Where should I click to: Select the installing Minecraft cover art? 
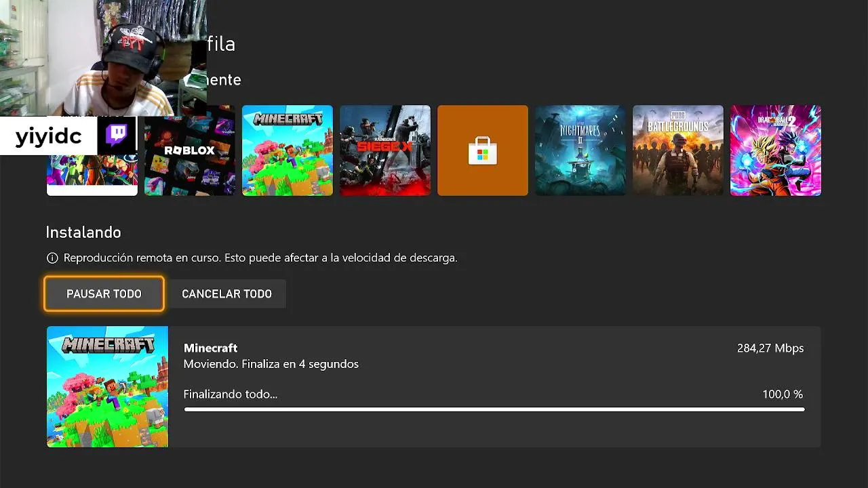(x=107, y=386)
